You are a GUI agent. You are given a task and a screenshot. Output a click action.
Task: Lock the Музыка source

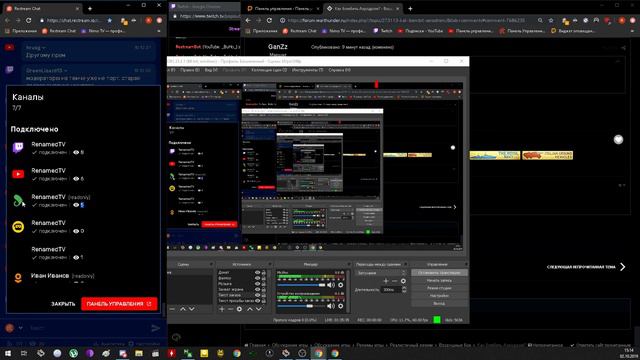[264, 284]
